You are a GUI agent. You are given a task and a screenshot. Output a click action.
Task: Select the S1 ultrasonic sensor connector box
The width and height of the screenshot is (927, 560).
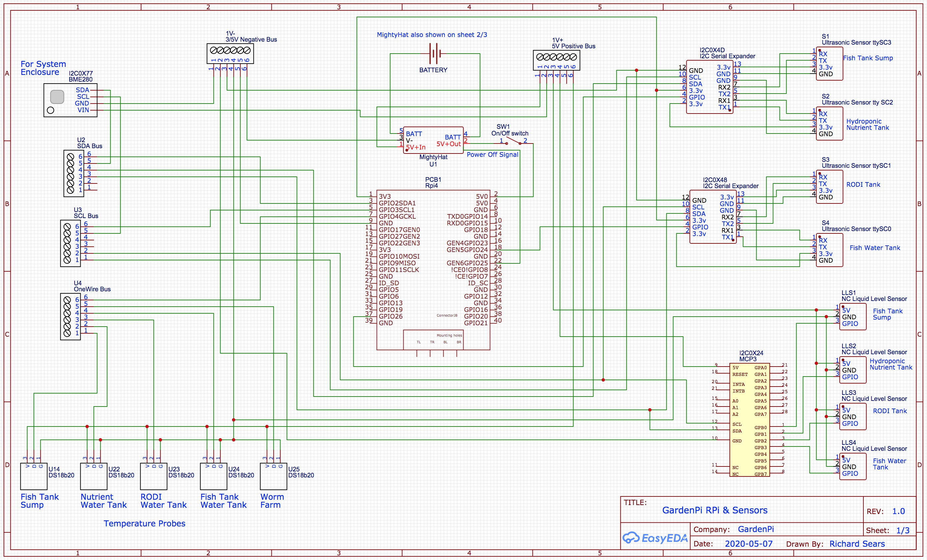click(x=829, y=64)
